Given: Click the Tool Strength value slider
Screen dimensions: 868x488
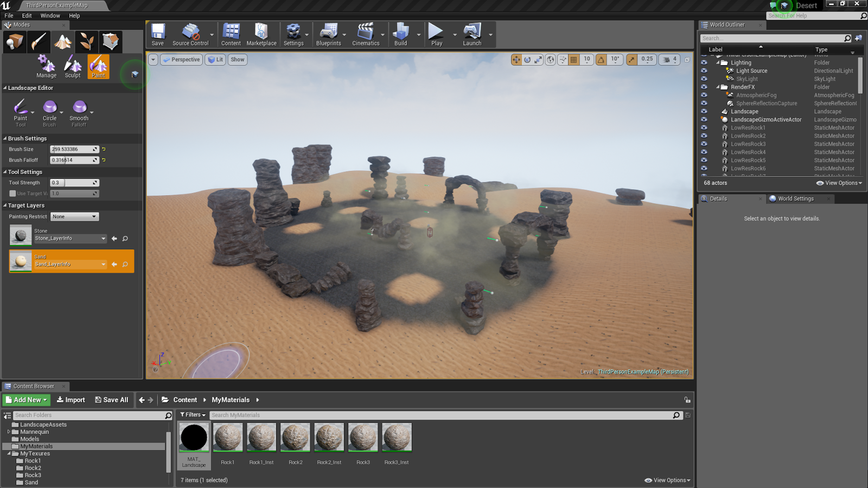Looking at the screenshot, I should pos(74,183).
